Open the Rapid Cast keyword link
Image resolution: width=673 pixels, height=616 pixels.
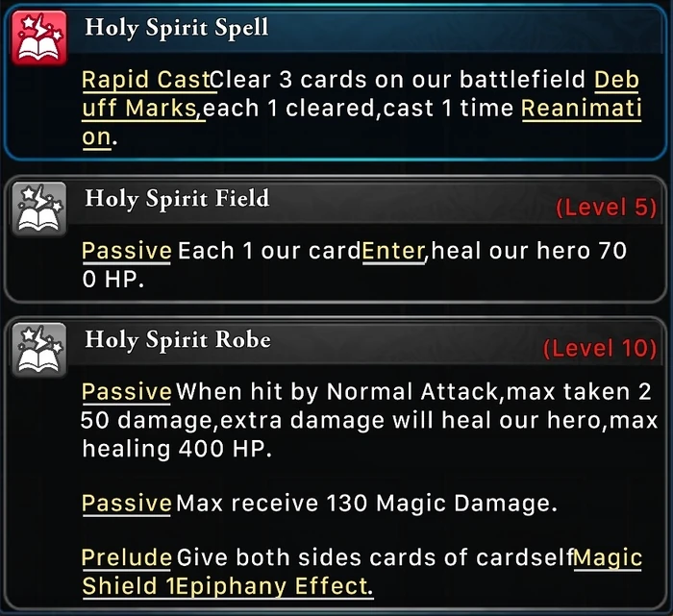coord(146,80)
